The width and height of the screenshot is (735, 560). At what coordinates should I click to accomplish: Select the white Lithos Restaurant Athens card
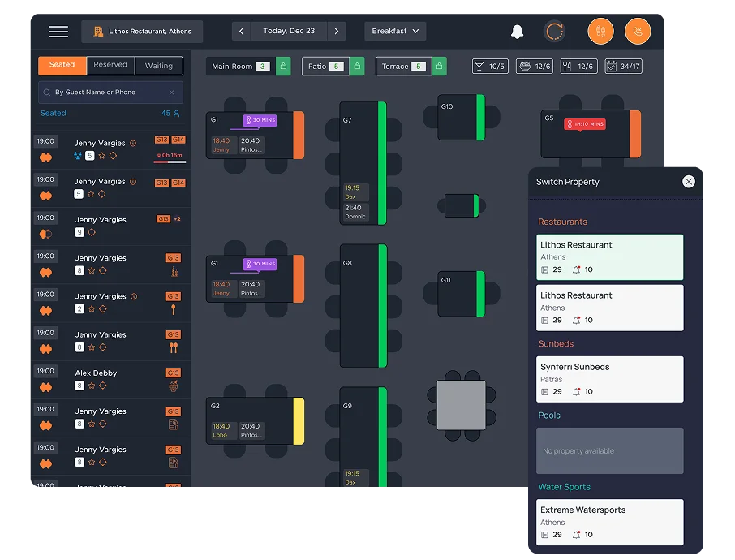[x=609, y=308]
